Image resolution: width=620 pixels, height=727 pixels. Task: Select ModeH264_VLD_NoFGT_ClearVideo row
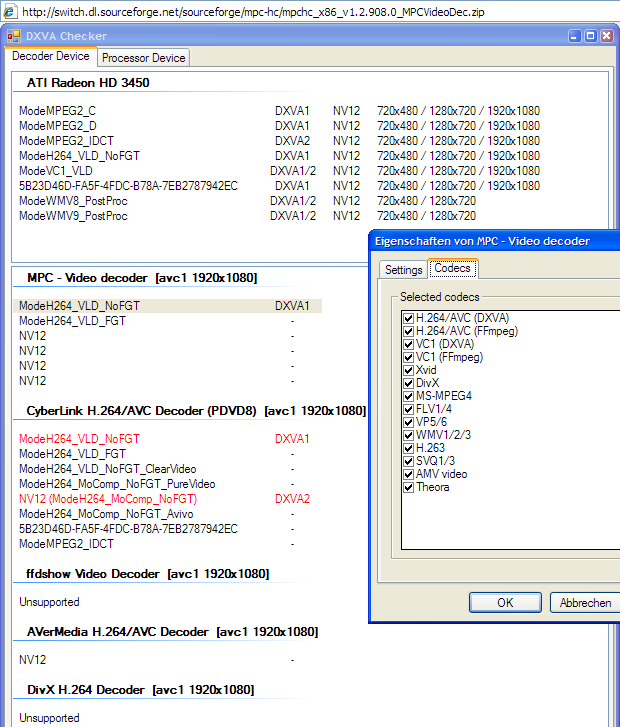(x=158, y=469)
